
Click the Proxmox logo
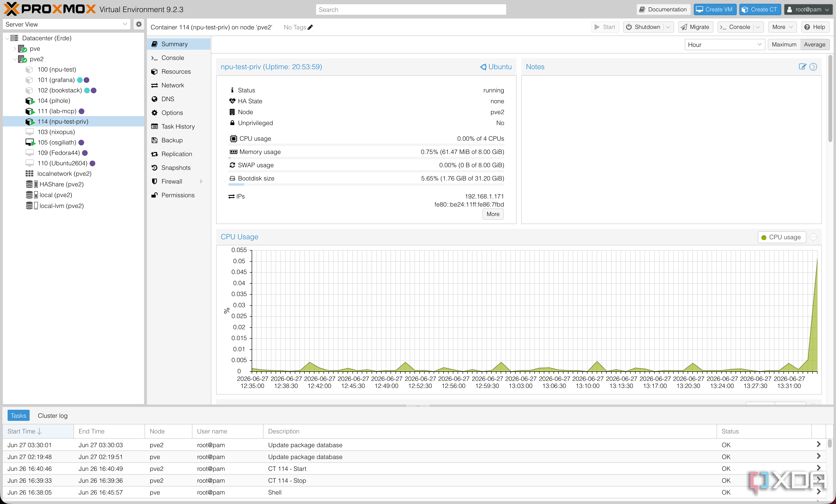(50, 9)
